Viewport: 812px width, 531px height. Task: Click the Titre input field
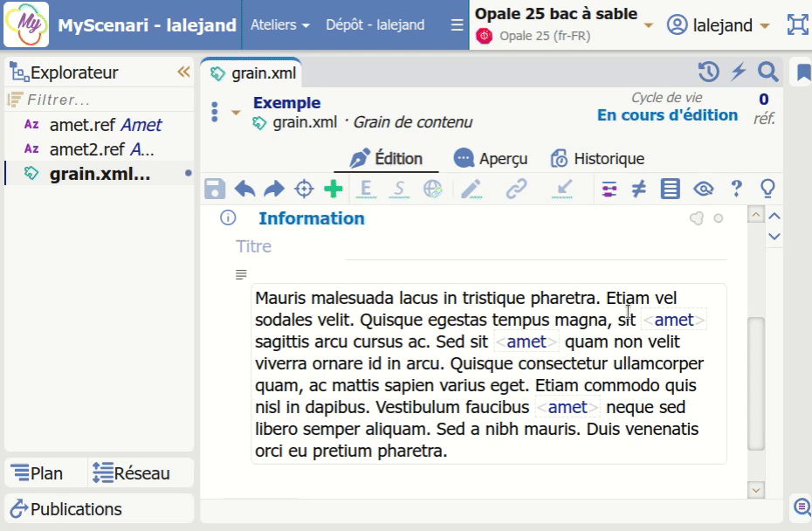click(489, 247)
